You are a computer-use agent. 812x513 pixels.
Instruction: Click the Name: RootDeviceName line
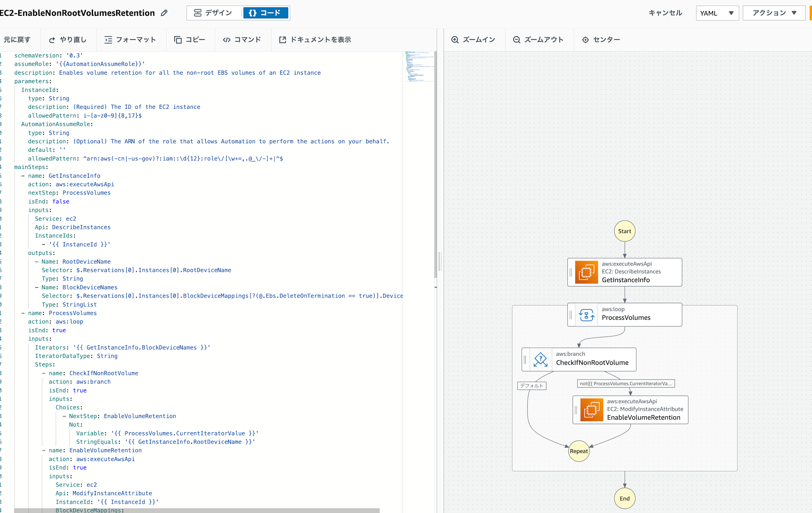pos(76,262)
